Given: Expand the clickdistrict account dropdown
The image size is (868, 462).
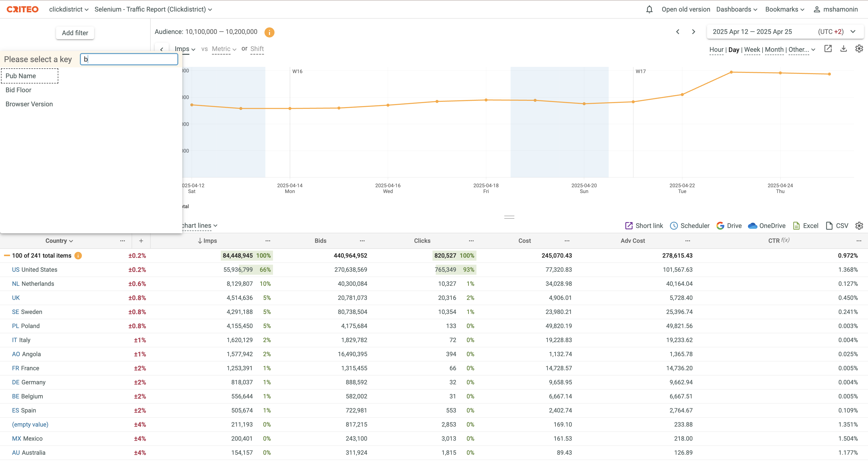Looking at the screenshot, I should (x=69, y=10).
